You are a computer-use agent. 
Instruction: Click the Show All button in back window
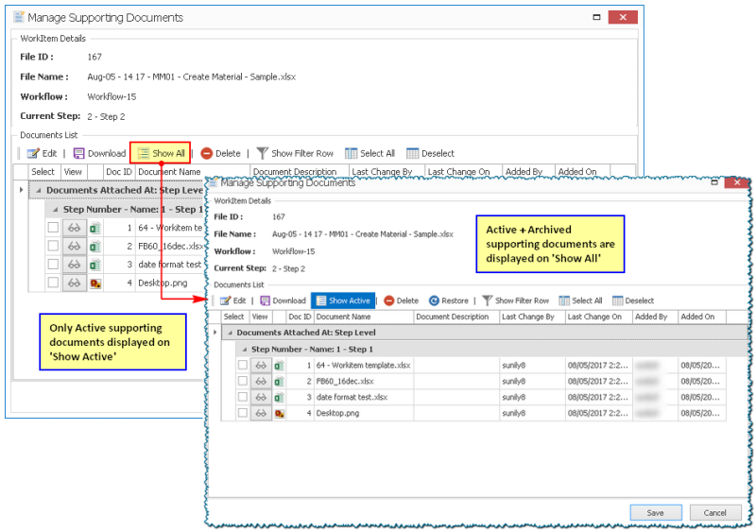161,153
